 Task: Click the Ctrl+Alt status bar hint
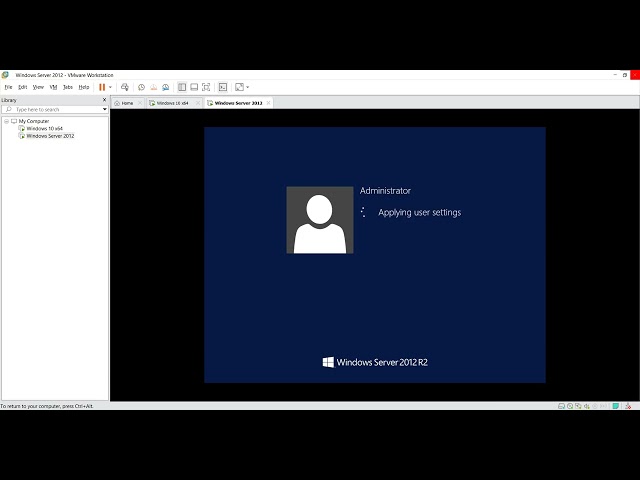click(x=47, y=406)
